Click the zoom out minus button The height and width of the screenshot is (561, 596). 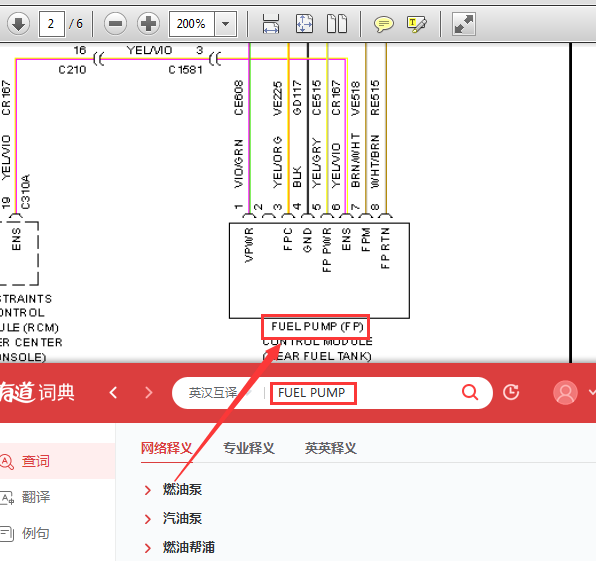click(x=115, y=24)
